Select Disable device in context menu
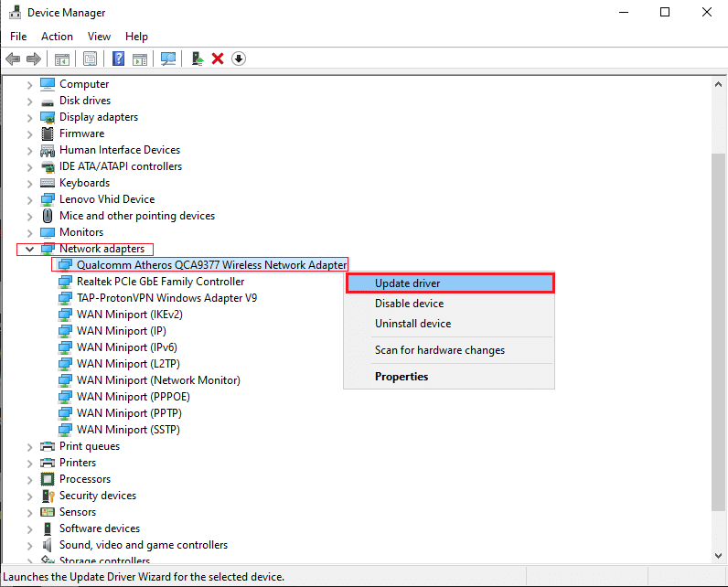Screen dimensions: 728x587 409,304
